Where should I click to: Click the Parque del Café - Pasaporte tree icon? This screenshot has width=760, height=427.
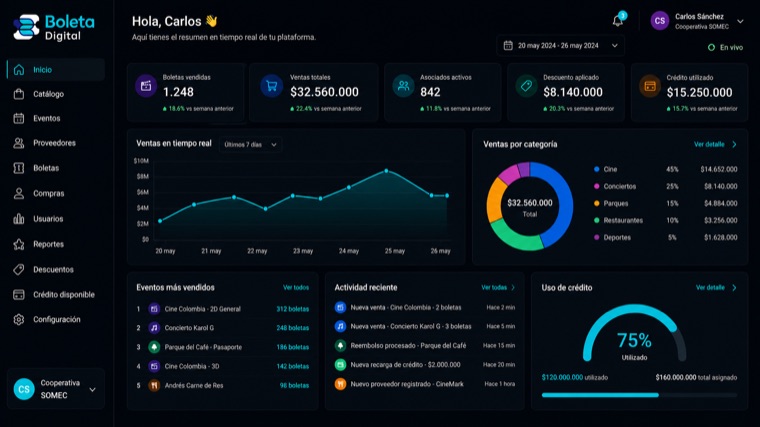pyautogui.click(x=154, y=347)
